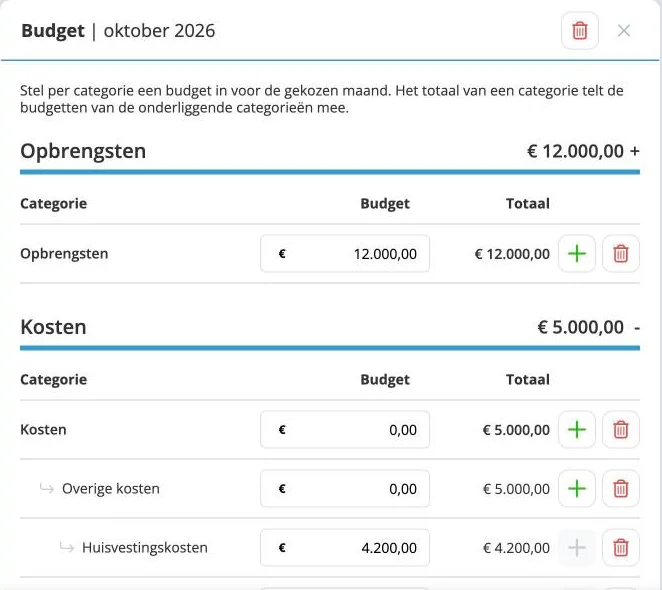Viewport: 662px width, 590px height.
Task: Delete the Opbrengsten budget row
Action: 620,253
